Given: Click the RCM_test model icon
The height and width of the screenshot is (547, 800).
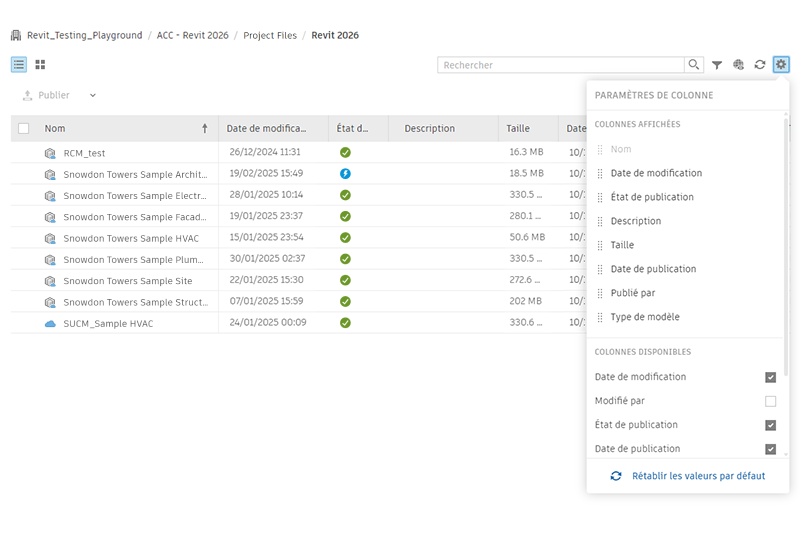Looking at the screenshot, I should [x=50, y=153].
